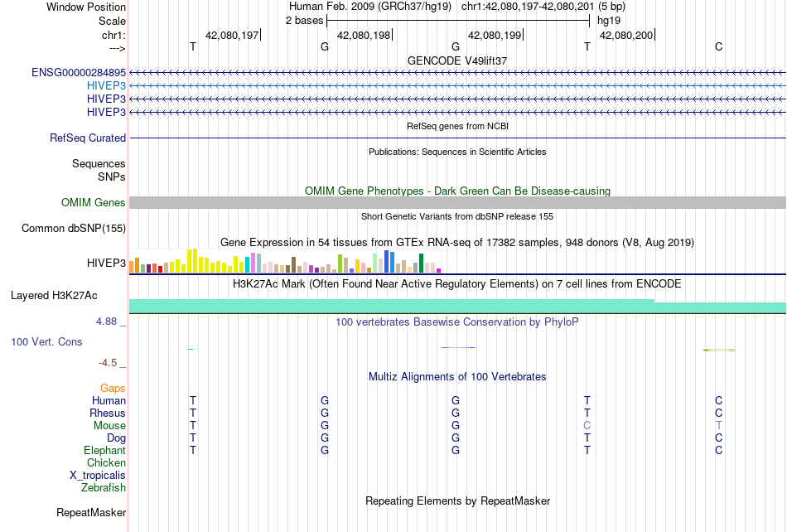Select the 42,080,199 coordinate in the ruler
This screenshot has height=532, width=787.
(x=495, y=35)
